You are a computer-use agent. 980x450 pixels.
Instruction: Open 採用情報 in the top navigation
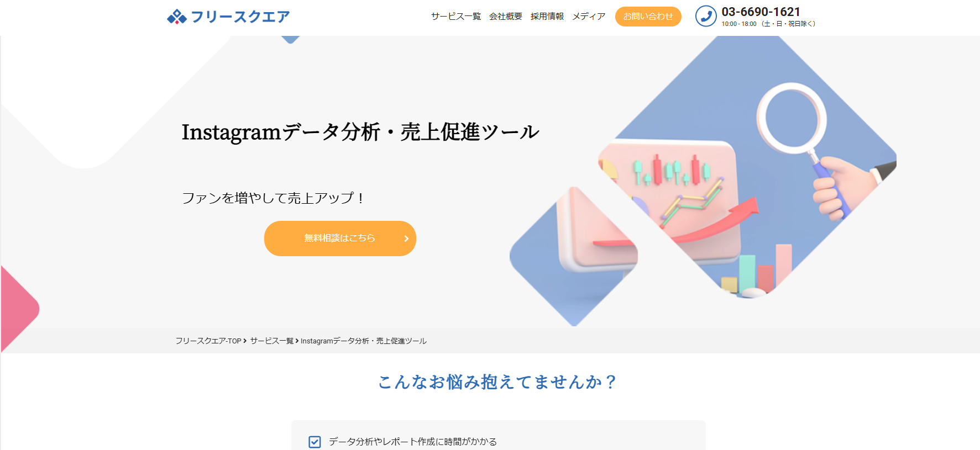[547, 17]
